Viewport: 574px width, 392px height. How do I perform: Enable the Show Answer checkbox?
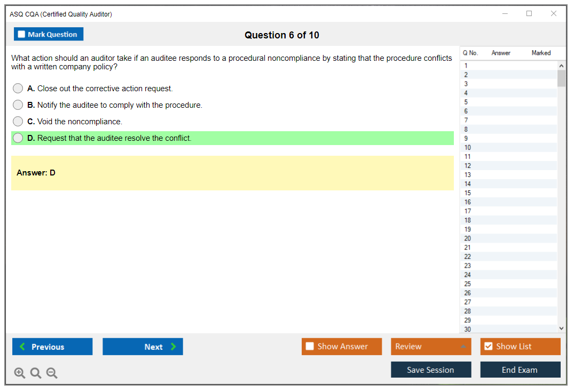[310, 347]
